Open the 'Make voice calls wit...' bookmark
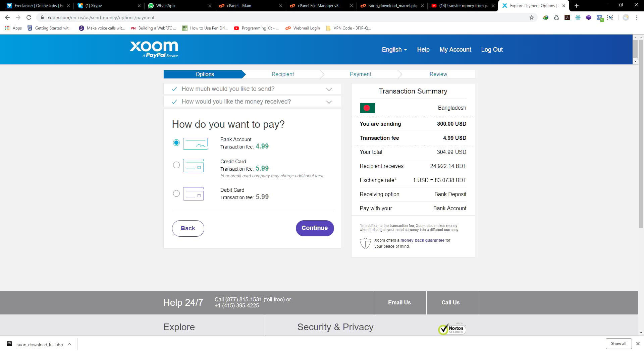Image resolution: width=644 pixels, height=352 pixels. 102,28
